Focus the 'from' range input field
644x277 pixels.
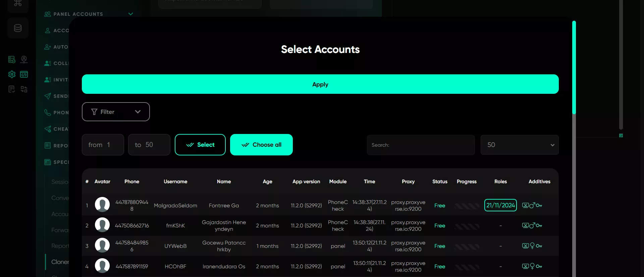coord(103,145)
